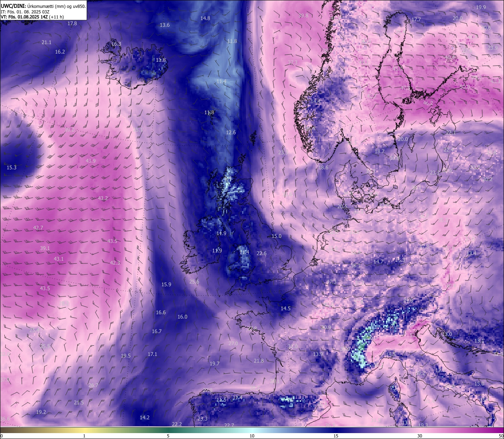The width and height of the screenshot is (504, 439).
Task: Click the value 43.1 in the Atlantic
Action: pyautogui.click(x=59, y=259)
